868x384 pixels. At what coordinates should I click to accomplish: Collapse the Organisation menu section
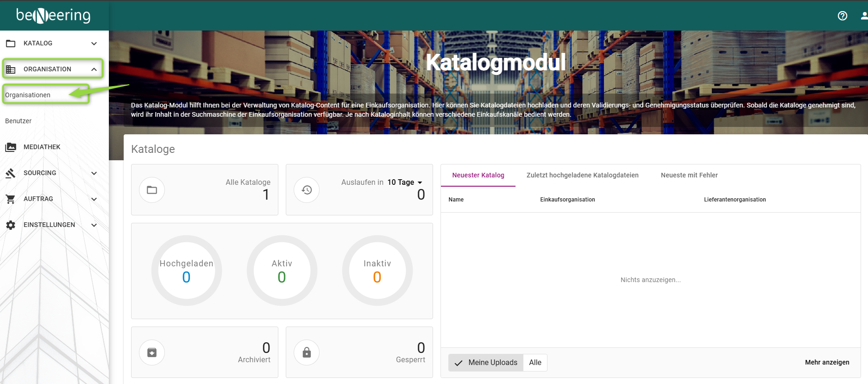click(x=94, y=69)
